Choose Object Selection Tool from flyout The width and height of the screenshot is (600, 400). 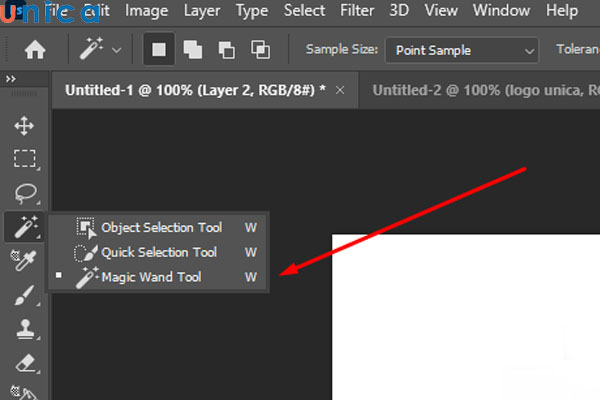[157, 227]
